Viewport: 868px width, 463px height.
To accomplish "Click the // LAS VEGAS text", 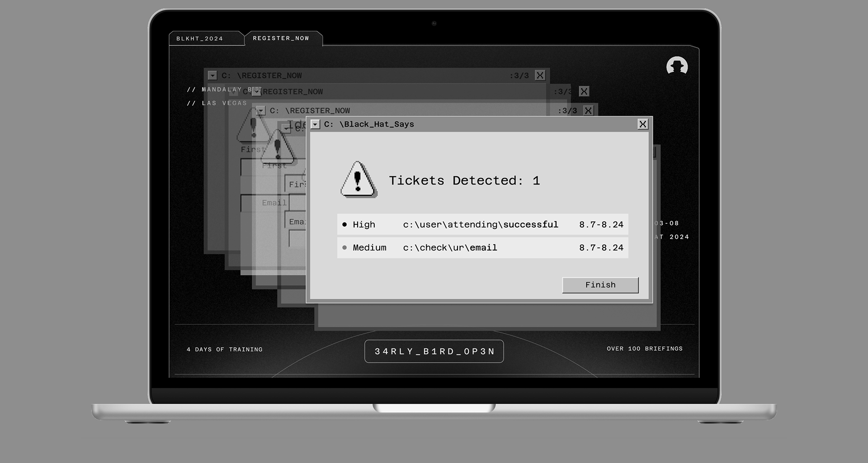I will coord(217,103).
